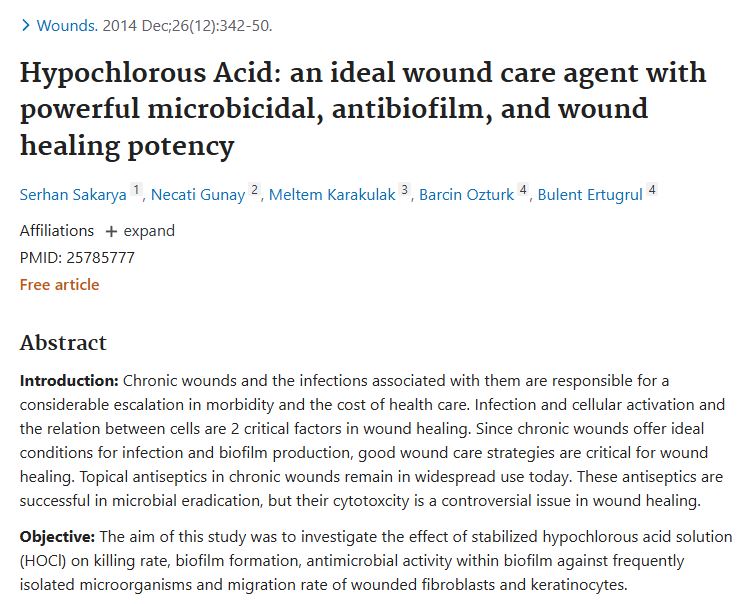Click the citation date 2014 Dec;26(12):342-50

(187, 25)
